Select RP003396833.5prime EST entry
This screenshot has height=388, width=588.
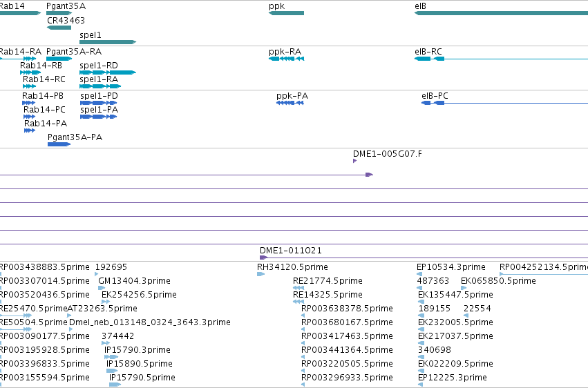pos(45,364)
